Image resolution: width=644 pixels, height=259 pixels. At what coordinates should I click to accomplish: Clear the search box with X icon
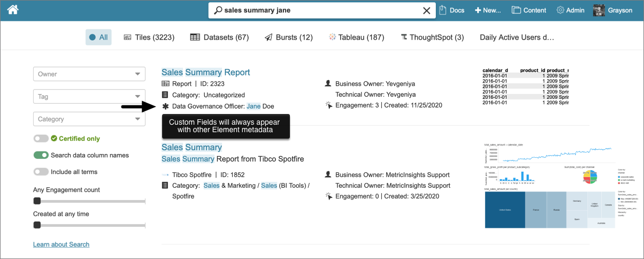426,10
